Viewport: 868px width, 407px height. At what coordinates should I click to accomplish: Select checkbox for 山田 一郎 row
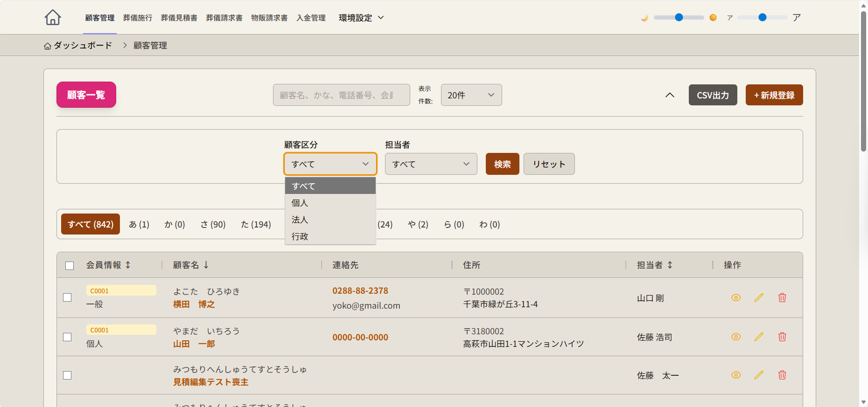point(68,337)
